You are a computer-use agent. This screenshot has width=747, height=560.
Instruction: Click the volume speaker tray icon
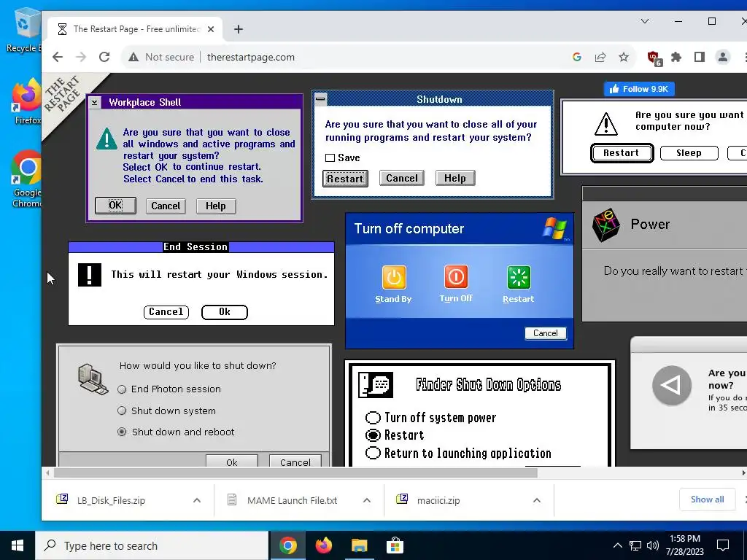[x=653, y=545]
